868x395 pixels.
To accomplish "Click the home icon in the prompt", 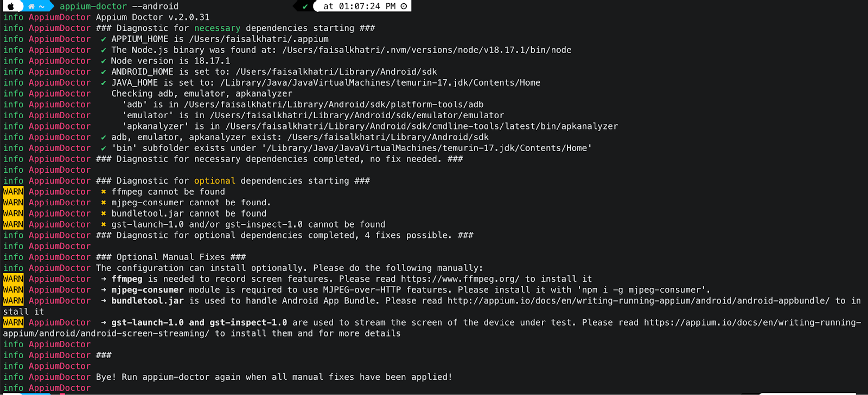I will click(31, 7).
